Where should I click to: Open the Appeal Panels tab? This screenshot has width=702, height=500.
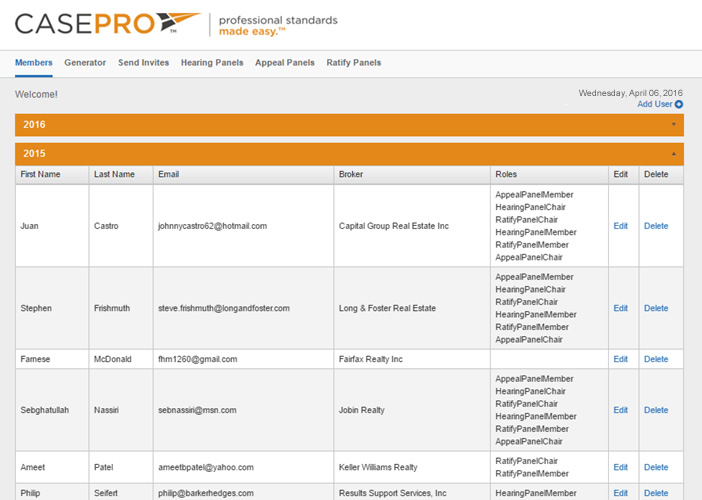pyautogui.click(x=285, y=63)
